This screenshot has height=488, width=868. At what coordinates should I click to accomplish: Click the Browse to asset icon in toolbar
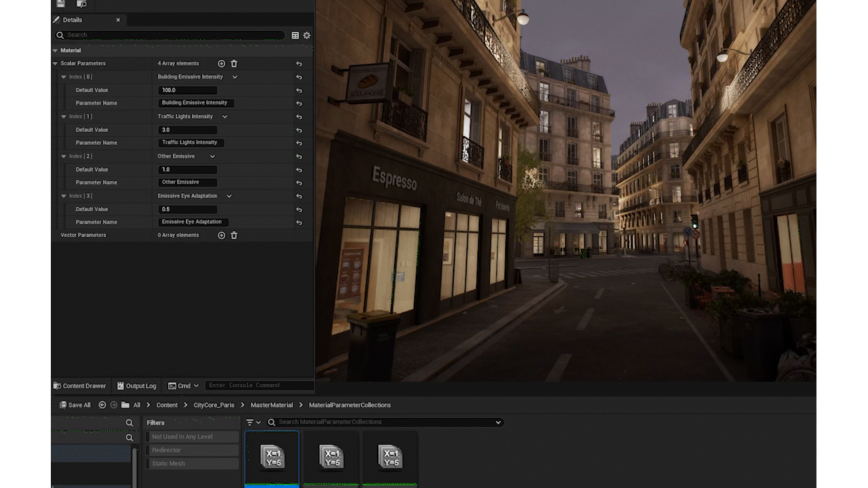click(x=80, y=4)
